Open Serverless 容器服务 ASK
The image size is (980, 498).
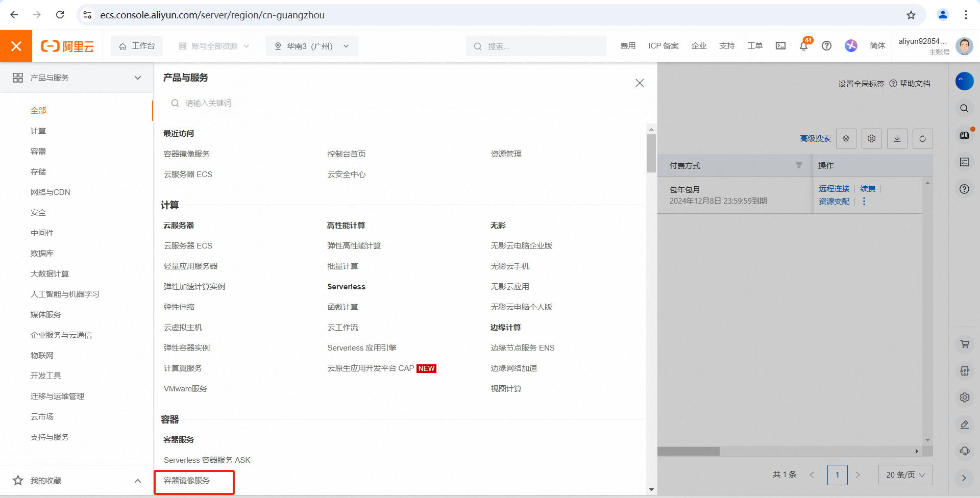pos(207,460)
